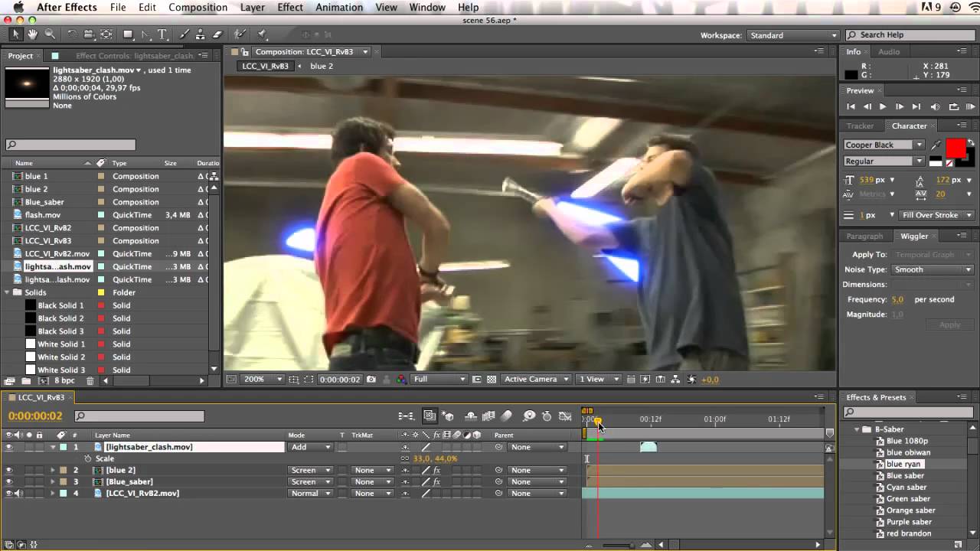Select the Eraser tool
The width and height of the screenshot is (980, 551).
217,34
